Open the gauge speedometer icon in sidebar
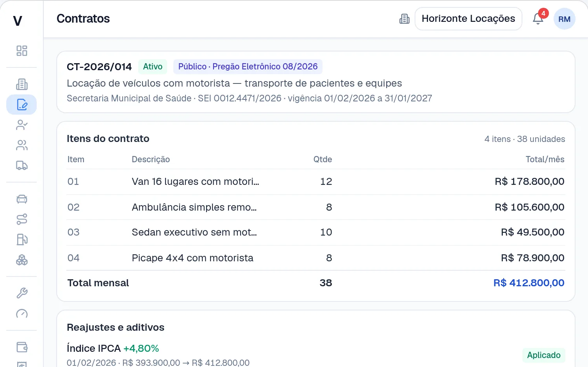 tap(21, 314)
